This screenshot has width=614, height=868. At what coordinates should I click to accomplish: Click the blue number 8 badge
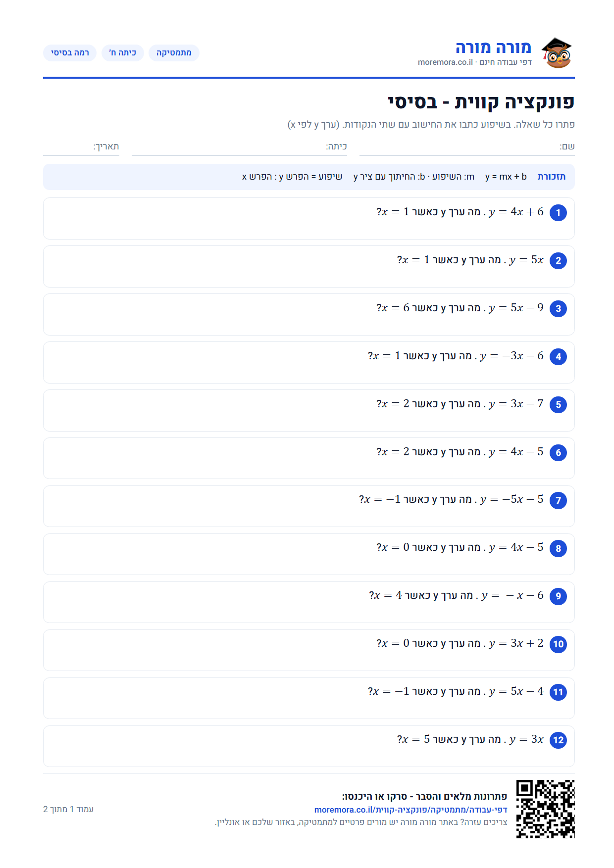(558, 548)
